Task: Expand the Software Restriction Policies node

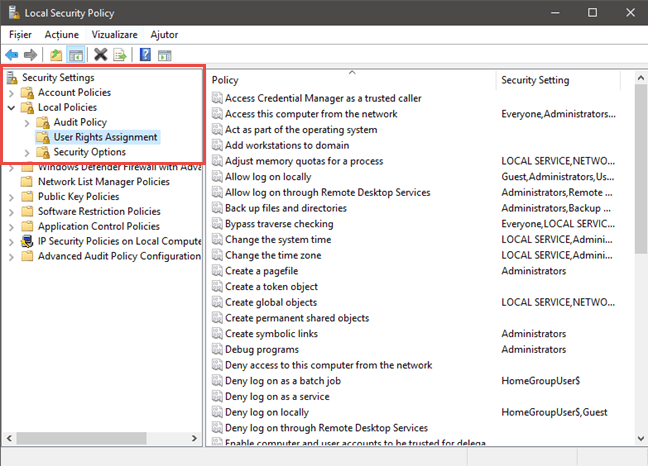Action: [12, 212]
